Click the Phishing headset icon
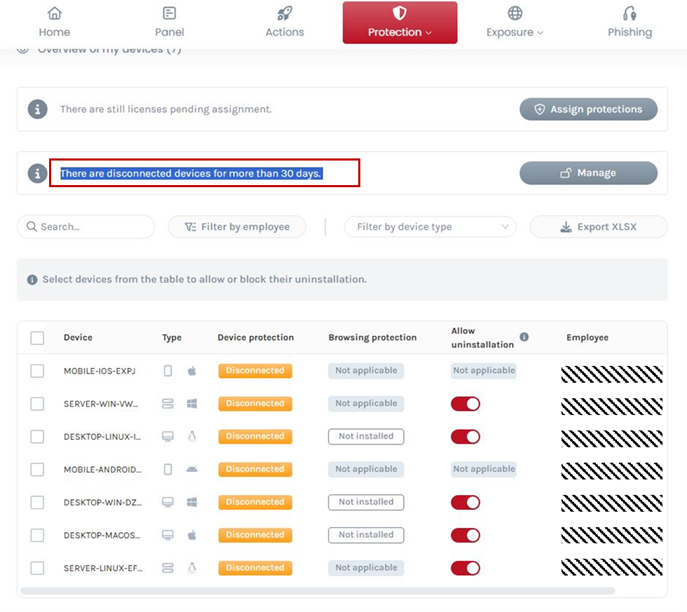This screenshot has height=612, width=687. tap(629, 14)
